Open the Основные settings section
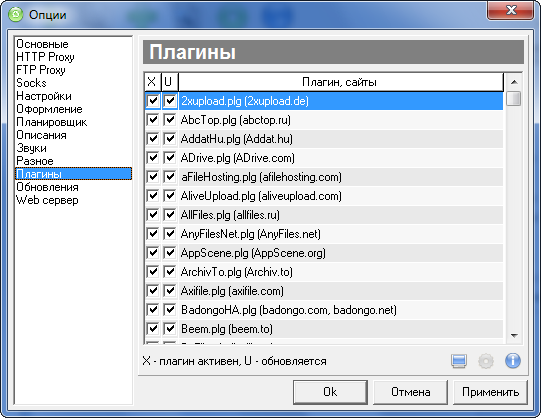 pyautogui.click(x=73, y=44)
